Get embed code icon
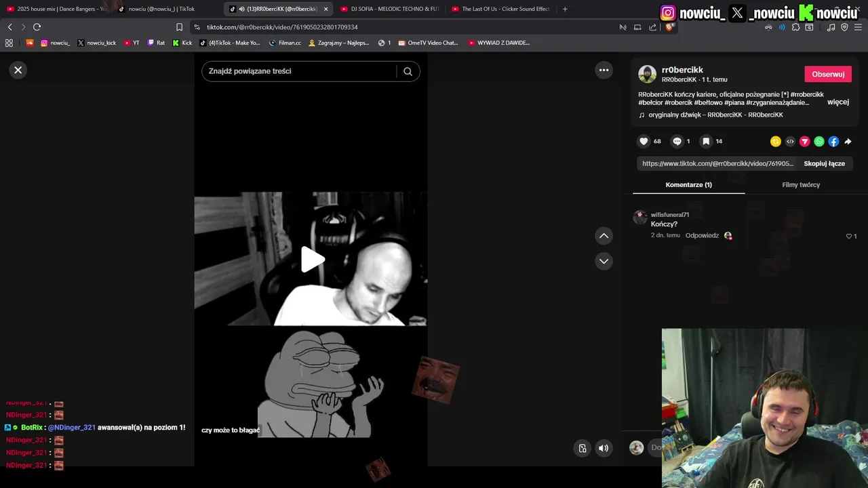Viewport: 868px width, 488px height. 790,142
